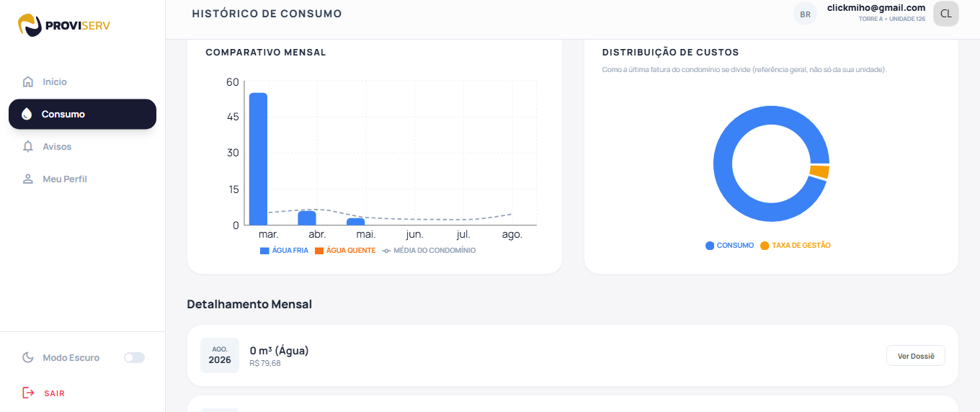980x412 pixels.
Task: Click the BR language badge
Action: (805, 14)
